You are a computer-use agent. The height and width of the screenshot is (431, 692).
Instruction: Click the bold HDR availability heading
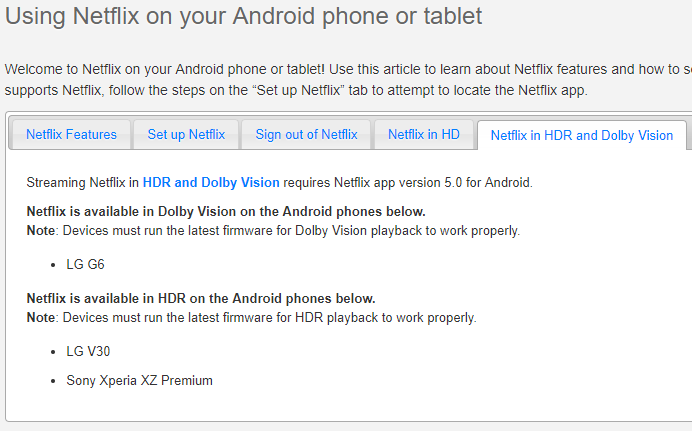point(201,298)
